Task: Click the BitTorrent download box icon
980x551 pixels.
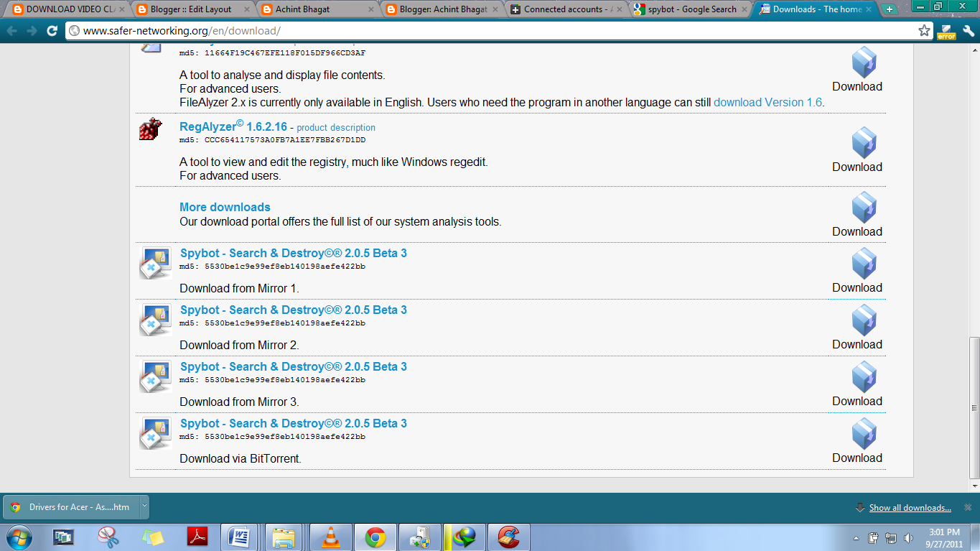Action: pyautogui.click(x=864, y=434)
